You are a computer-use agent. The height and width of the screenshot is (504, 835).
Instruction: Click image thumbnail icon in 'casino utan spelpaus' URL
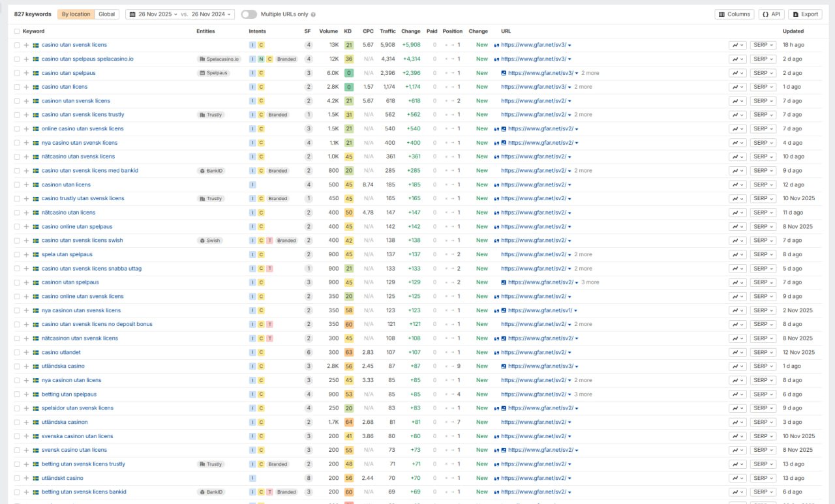coord(504,73)
